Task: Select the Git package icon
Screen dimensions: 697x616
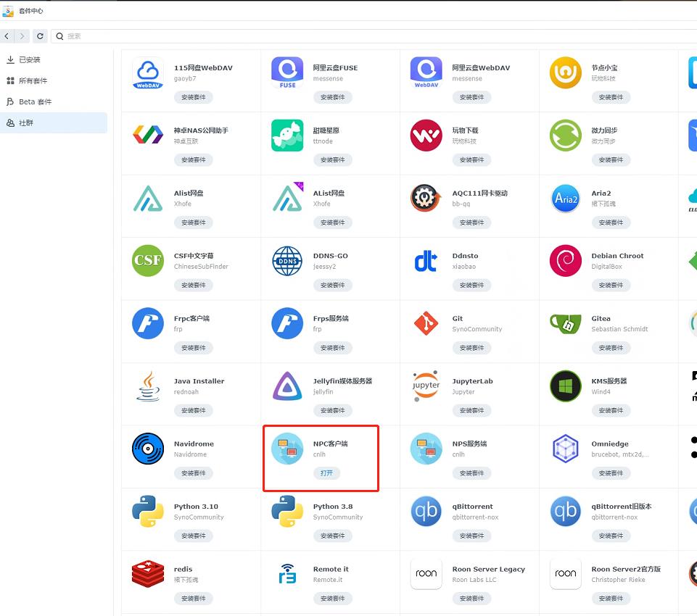Action: tap(426, 324)
